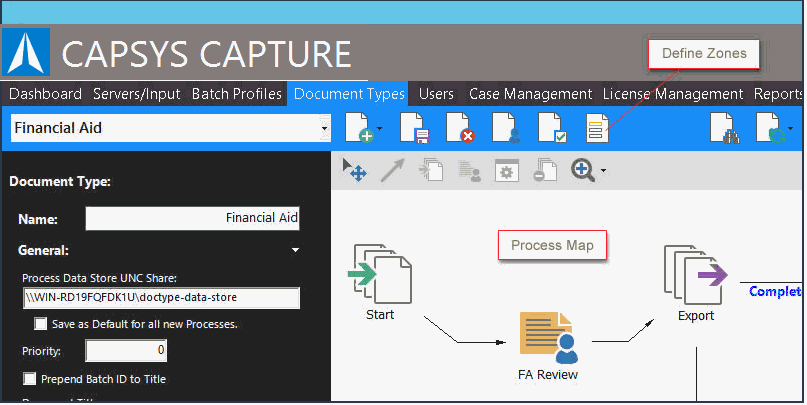807x405 pixels.
Task: Click the document with green checkmark icon
Action: 552,128
